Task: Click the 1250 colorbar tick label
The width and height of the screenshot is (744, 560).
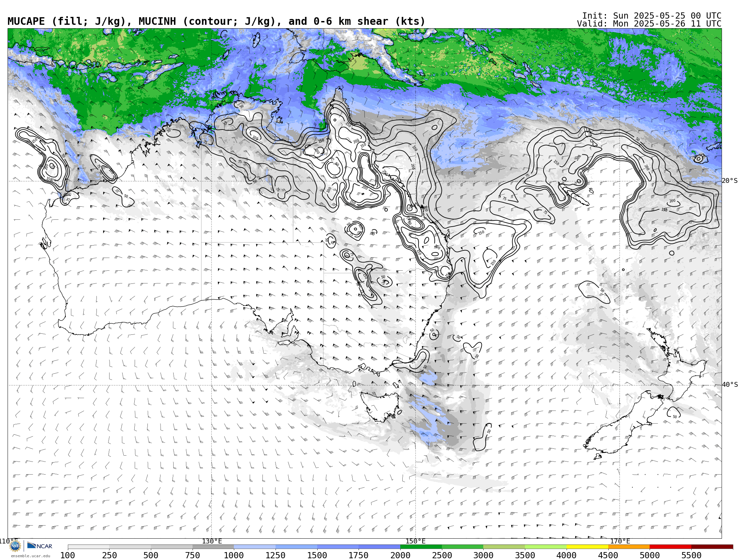Action: click(276, 555)
